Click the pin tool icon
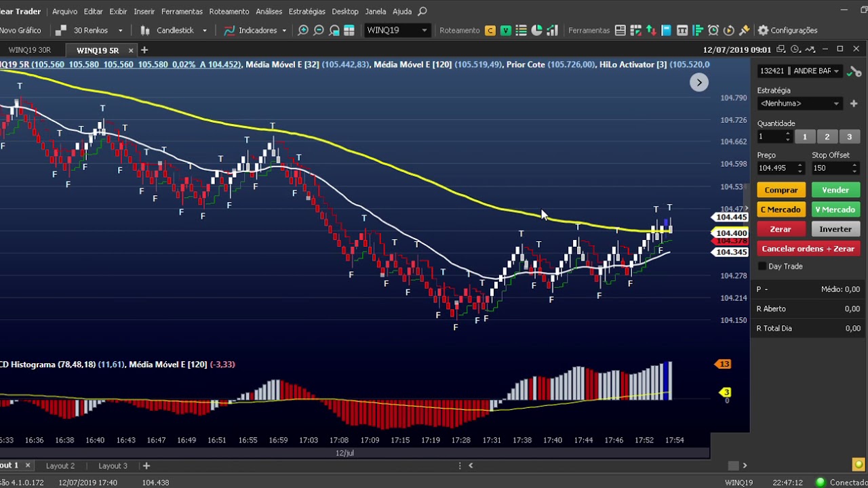The width and height of the screenshot is (868, 488). coord(745,30)
